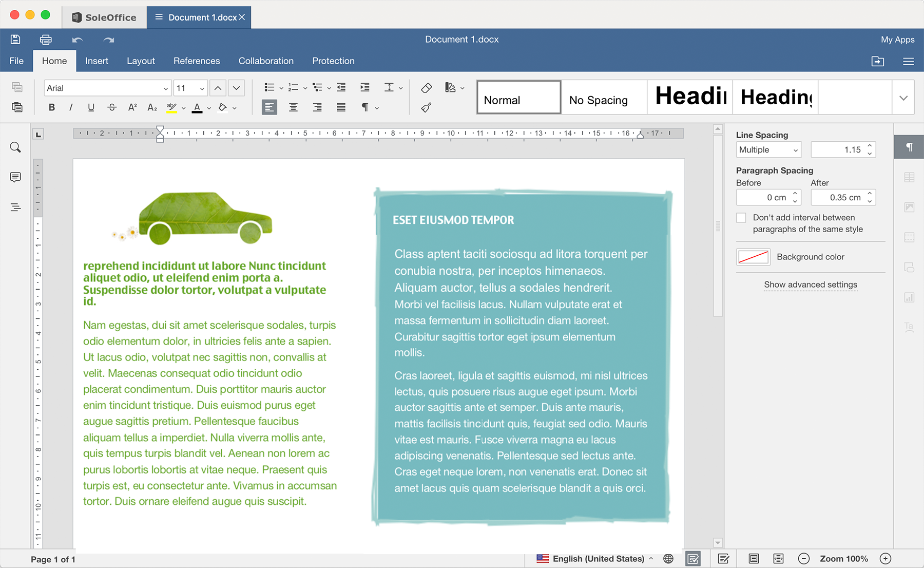This screenshot has height=568, width=924.
Task: Click the Save document icon
Action: pyautogui.click(x=15, y=40)
